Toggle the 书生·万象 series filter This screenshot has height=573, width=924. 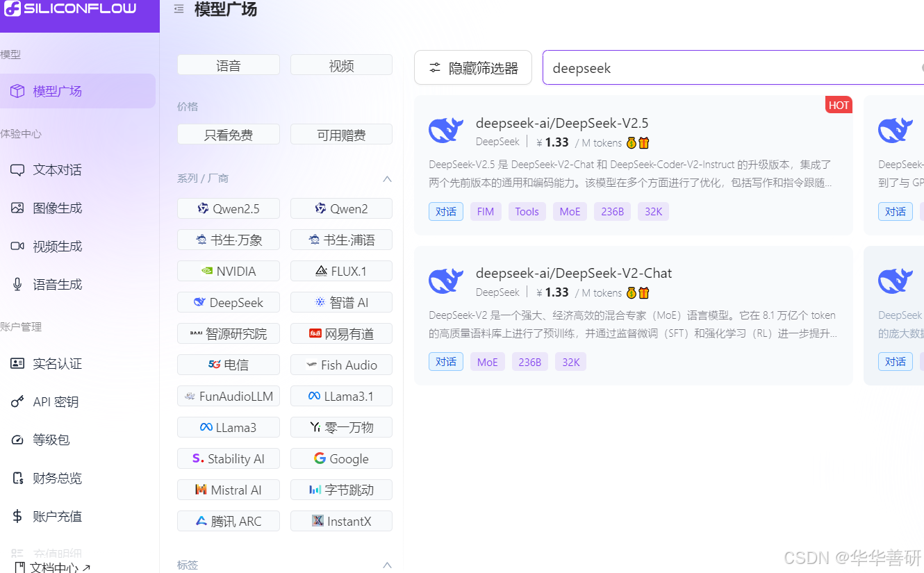point(229,240)
